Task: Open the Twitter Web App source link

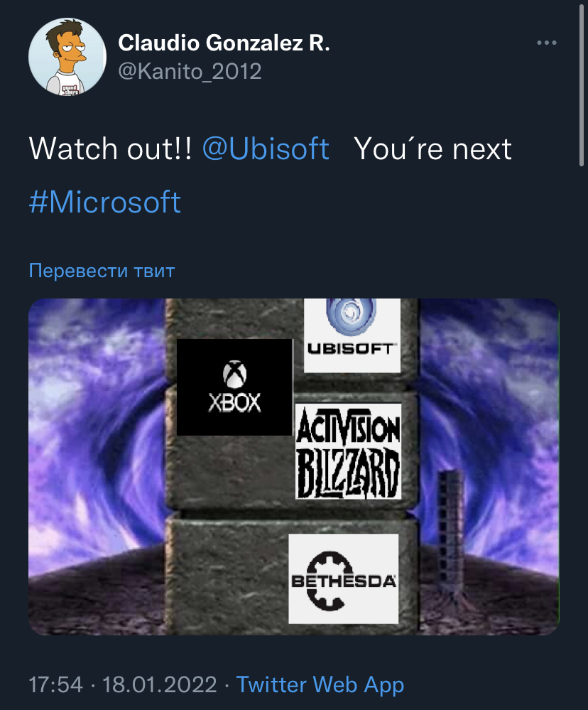Action: tap(320, 684)
